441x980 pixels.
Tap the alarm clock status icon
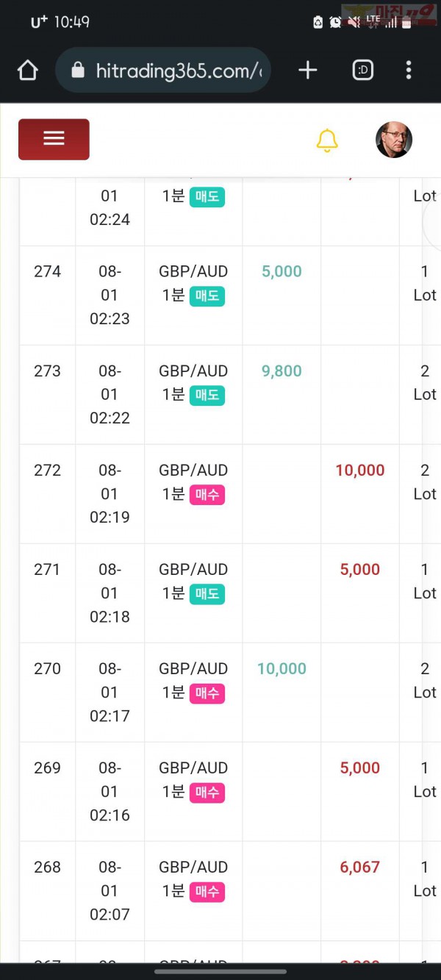pos(335,22)
